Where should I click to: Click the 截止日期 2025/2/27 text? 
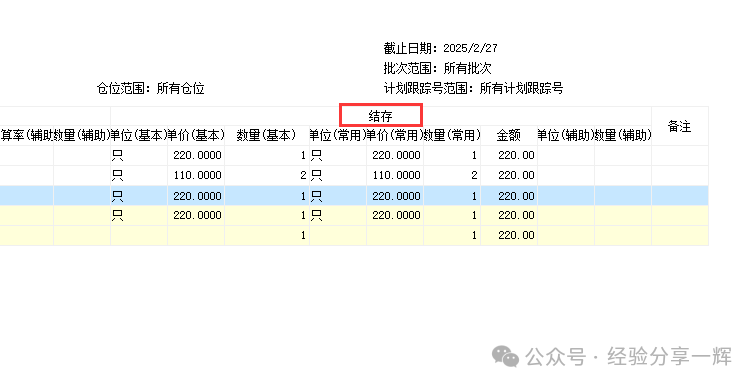tap(440, 48)
